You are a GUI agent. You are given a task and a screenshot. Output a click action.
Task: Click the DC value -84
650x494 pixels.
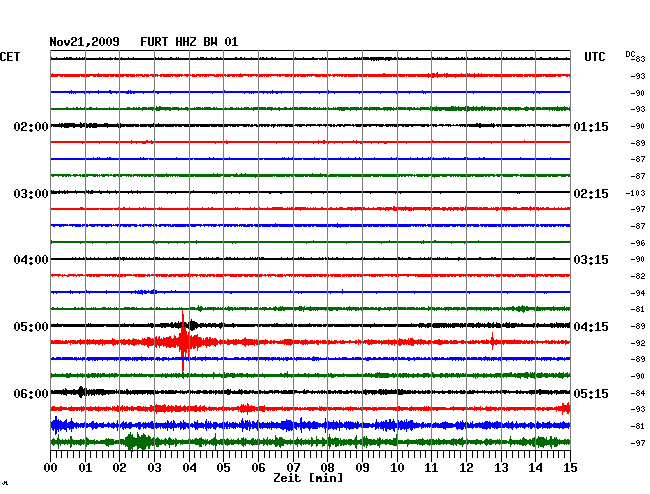tap(638, 393)
